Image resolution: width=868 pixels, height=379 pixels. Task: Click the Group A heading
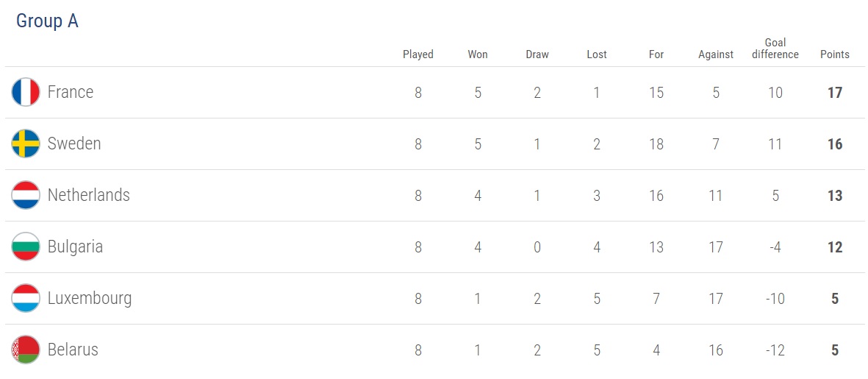[47, 21]
